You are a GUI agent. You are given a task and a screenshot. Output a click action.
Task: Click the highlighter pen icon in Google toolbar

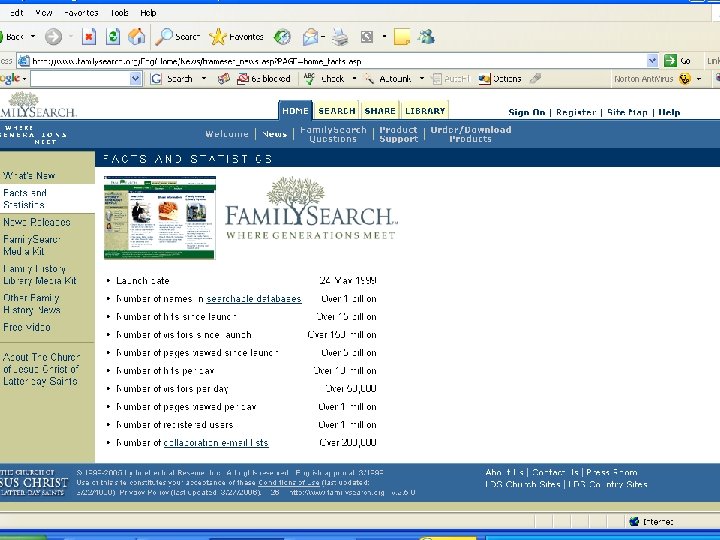click(535, 79)
